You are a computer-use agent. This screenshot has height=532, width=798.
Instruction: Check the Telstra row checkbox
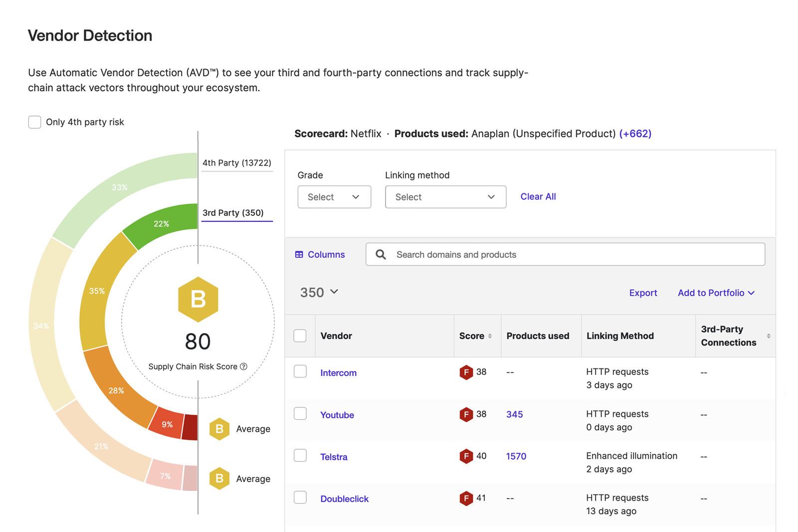(300, 455)
